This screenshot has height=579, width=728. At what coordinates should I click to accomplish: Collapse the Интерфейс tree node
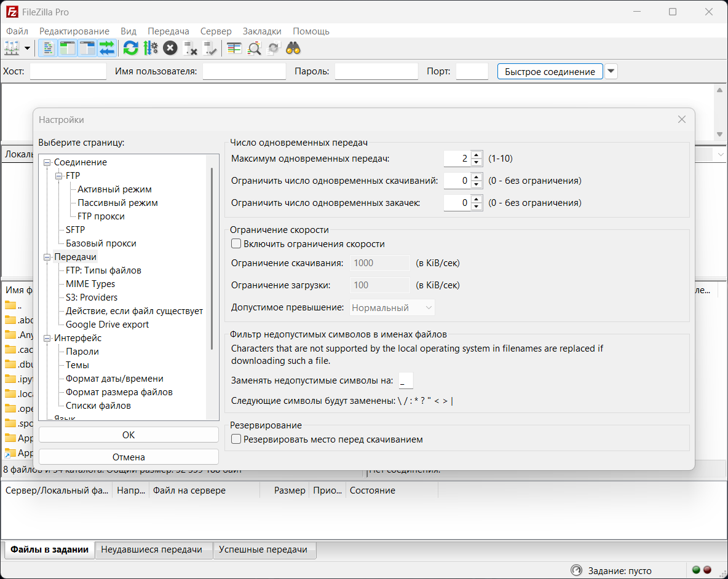click(x=47, y=338)
